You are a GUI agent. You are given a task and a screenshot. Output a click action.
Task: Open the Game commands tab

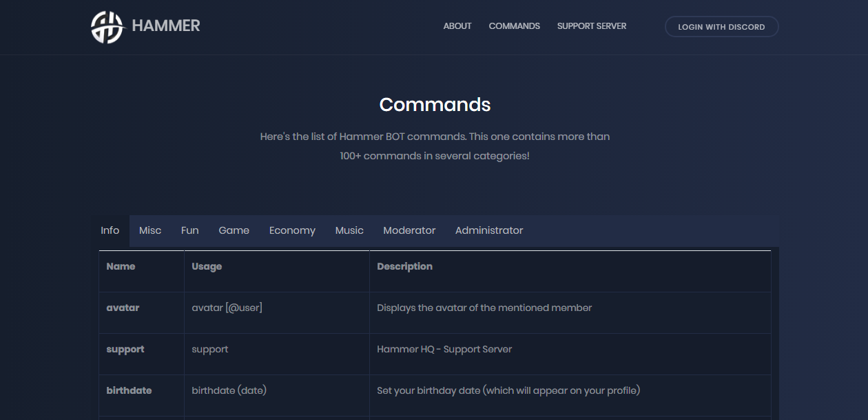click(234, 230)
